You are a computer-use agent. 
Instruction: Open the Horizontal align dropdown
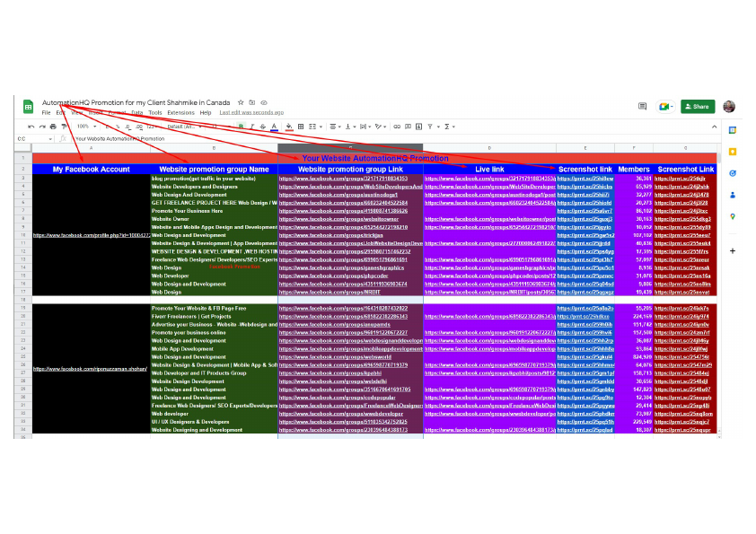tap(335, 127)
